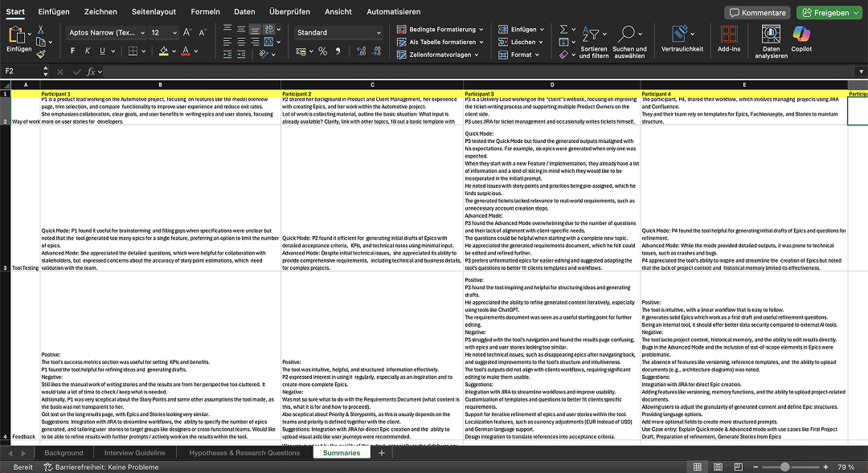The image size is (868, 473).
Task: Toggle align middle vertically
Action: click(x=241, y=29)
